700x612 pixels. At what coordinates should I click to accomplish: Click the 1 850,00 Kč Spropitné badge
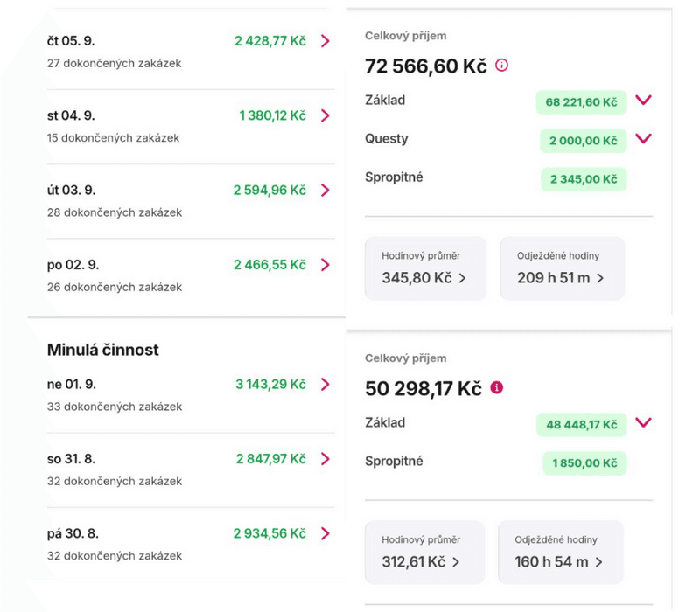click(585, 463)
